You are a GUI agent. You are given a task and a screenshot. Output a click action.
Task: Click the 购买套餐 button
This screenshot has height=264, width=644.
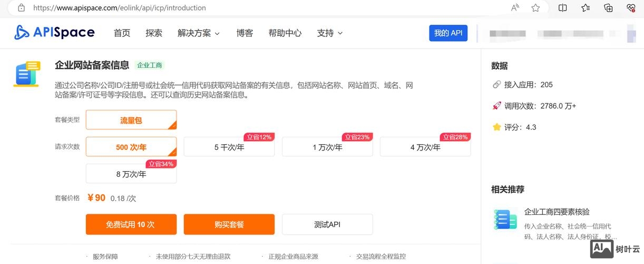click(x=229, y=224)
